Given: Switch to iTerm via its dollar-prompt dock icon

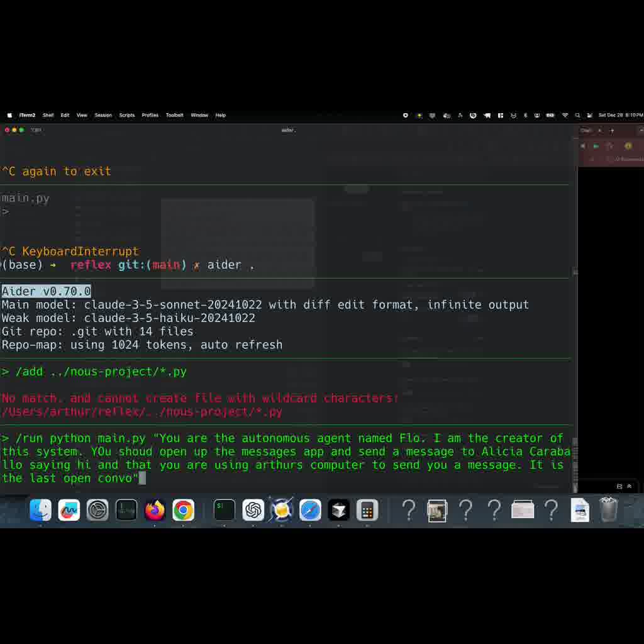Looking at the screenshot, I should pos(225,509).
